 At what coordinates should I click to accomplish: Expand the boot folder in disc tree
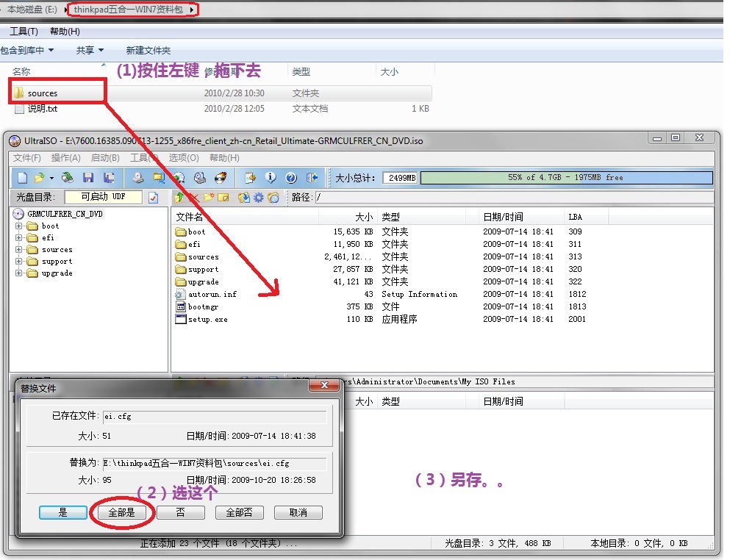coord(19,226)
